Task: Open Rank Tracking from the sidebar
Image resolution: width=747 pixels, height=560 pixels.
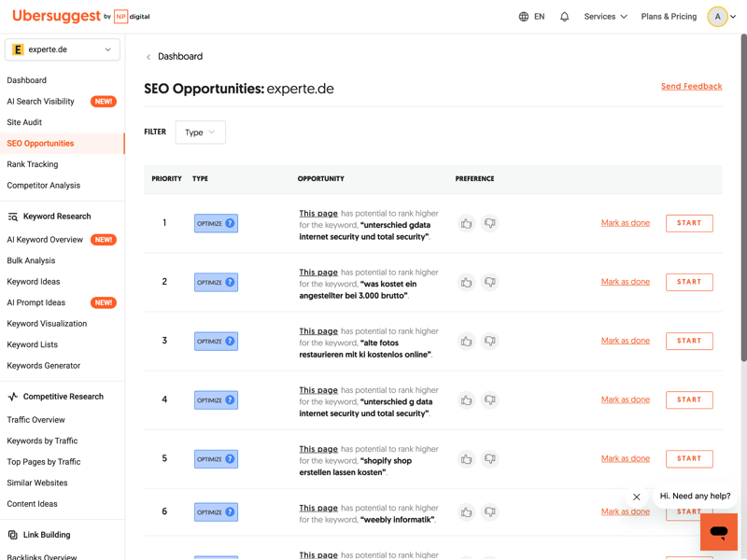Action: pyautogui.click(x=33, y=164)
